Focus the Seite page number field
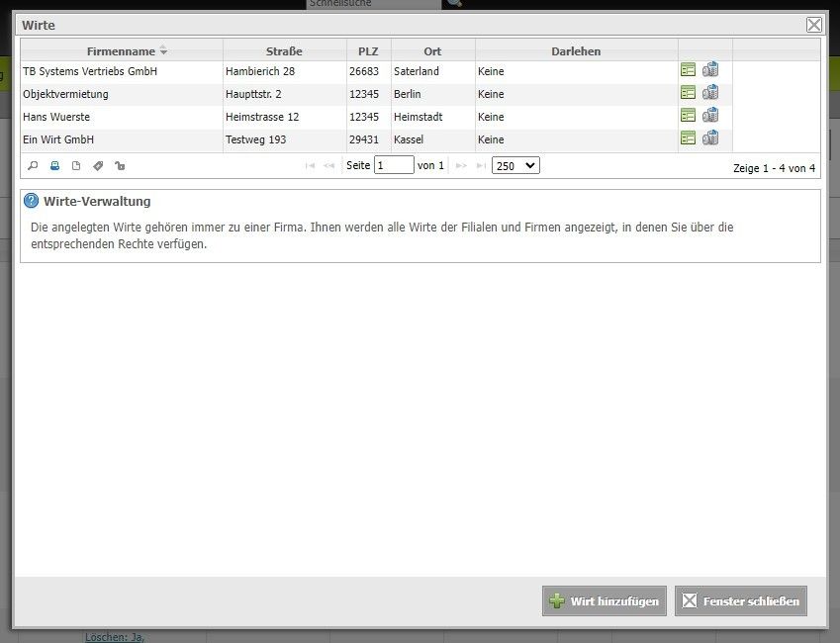Screen dimensions: 840x643 coord(394,165)
